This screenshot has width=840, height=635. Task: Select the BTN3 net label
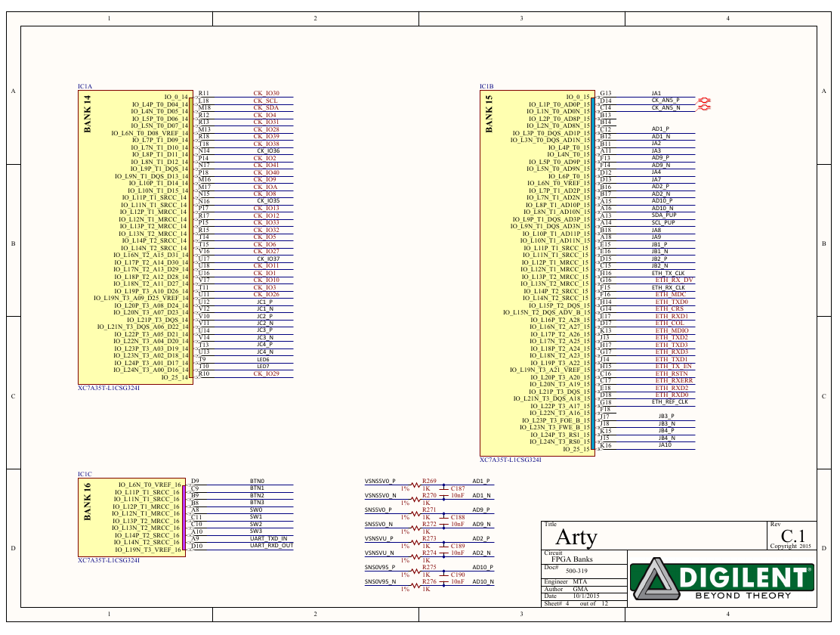[x=257, y=503]
